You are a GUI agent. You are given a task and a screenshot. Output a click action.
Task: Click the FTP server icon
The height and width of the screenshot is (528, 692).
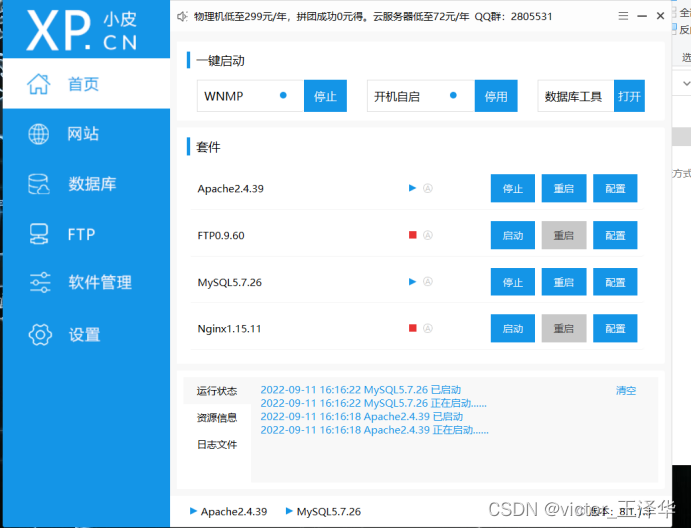point(39,234)
